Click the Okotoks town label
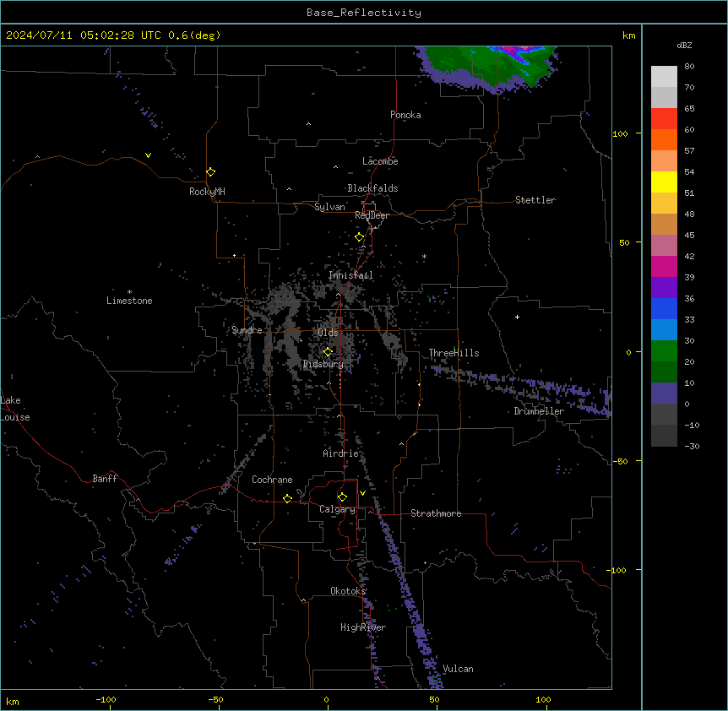 tap(348, 591)
